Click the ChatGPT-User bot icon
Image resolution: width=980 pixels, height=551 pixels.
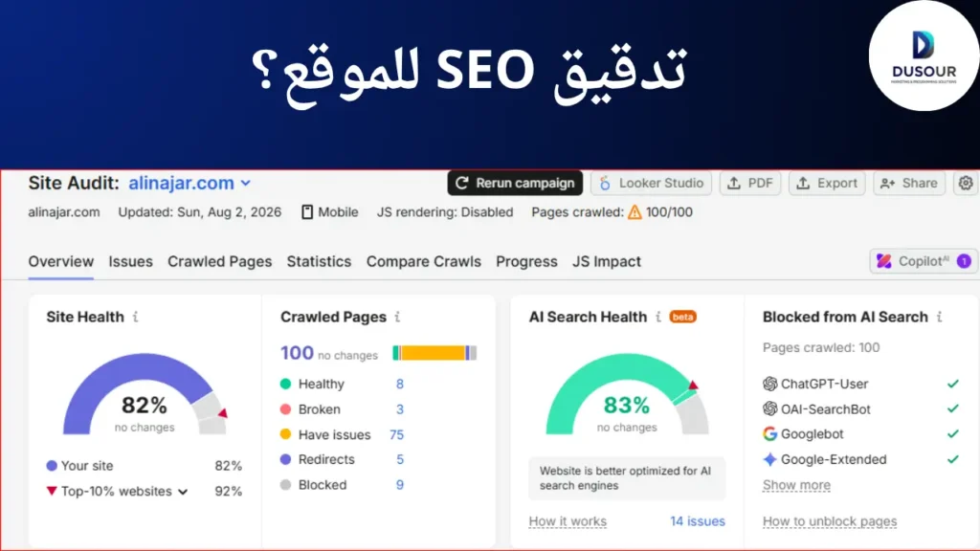tap(770, 384)
